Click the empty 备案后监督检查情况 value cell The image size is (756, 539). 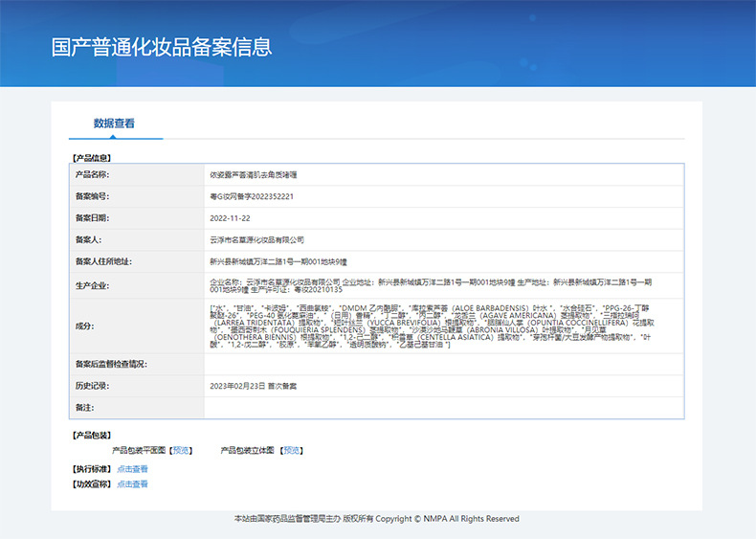[x=443, y=365]
